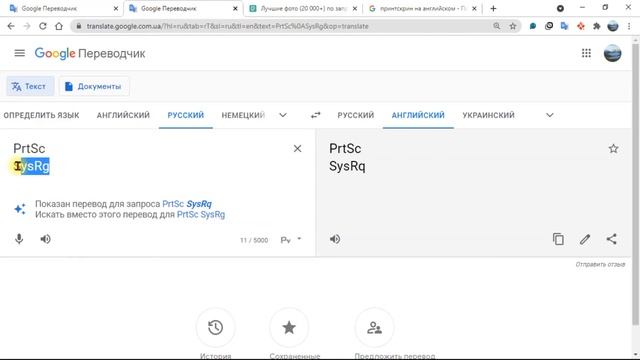
Task: Click the address bar URL
Action: [227, 26]
